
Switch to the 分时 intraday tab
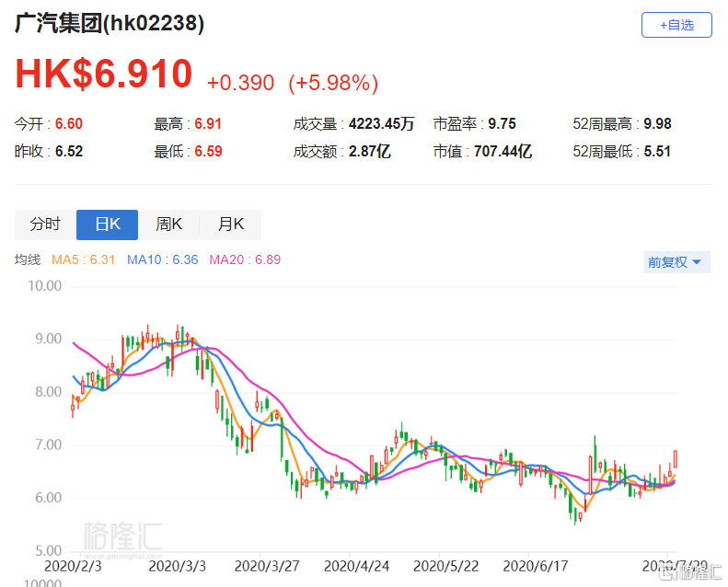click(x=45, y=224)
